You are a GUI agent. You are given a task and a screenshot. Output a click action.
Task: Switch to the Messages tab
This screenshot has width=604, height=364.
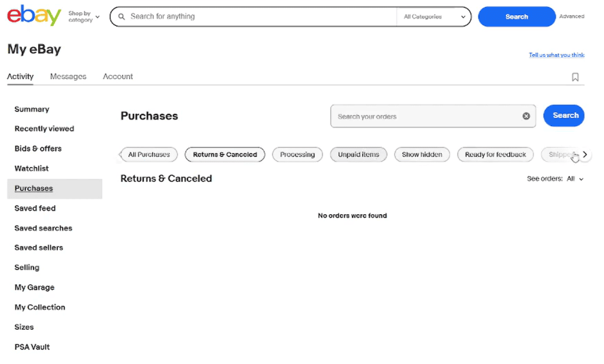click(x=68, y=76)
